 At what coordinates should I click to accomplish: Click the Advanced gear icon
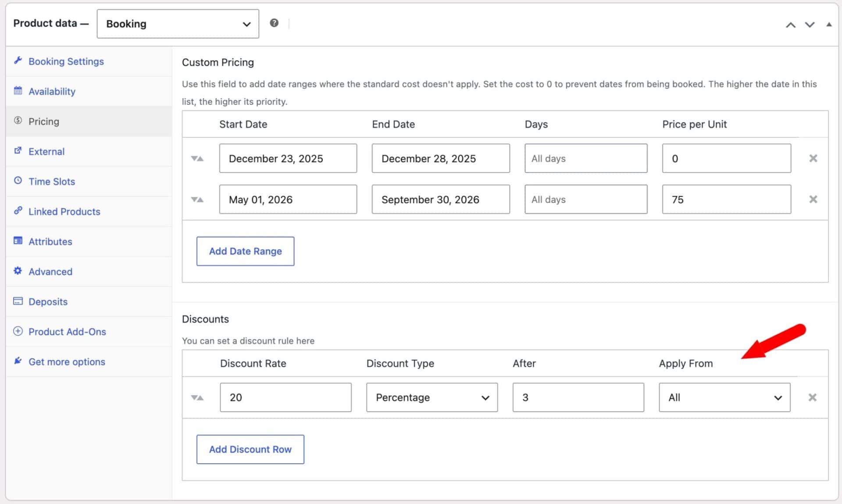[x=18, y=271]
